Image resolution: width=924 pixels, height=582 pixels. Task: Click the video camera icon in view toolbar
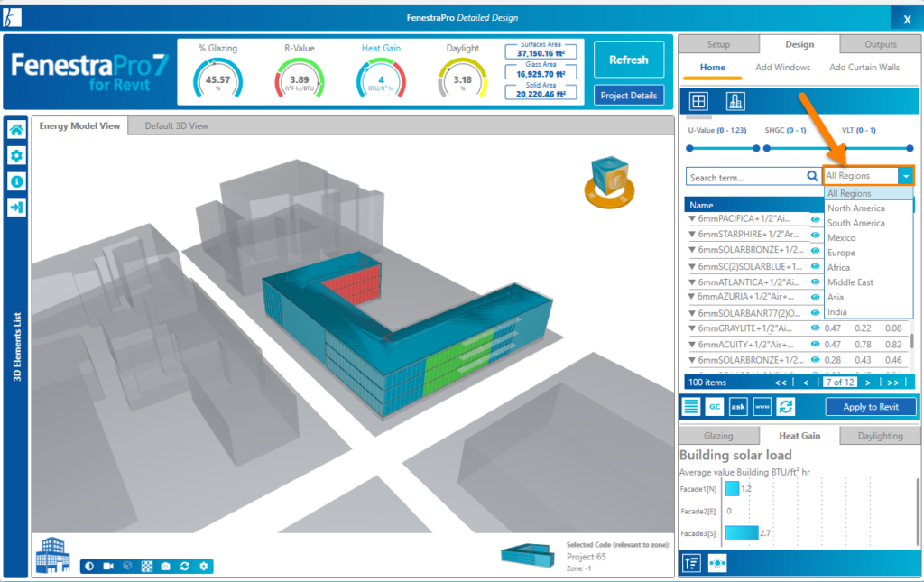click(108, 566)
